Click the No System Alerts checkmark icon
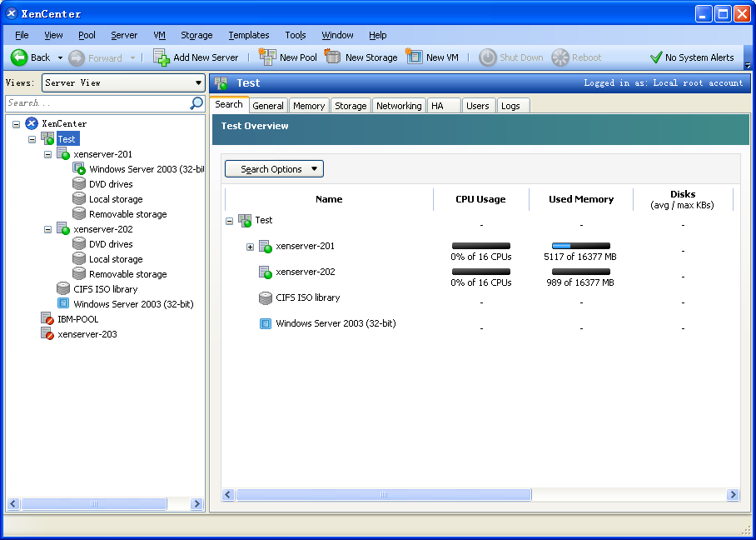The image size is (756, 540). (656, 57)
